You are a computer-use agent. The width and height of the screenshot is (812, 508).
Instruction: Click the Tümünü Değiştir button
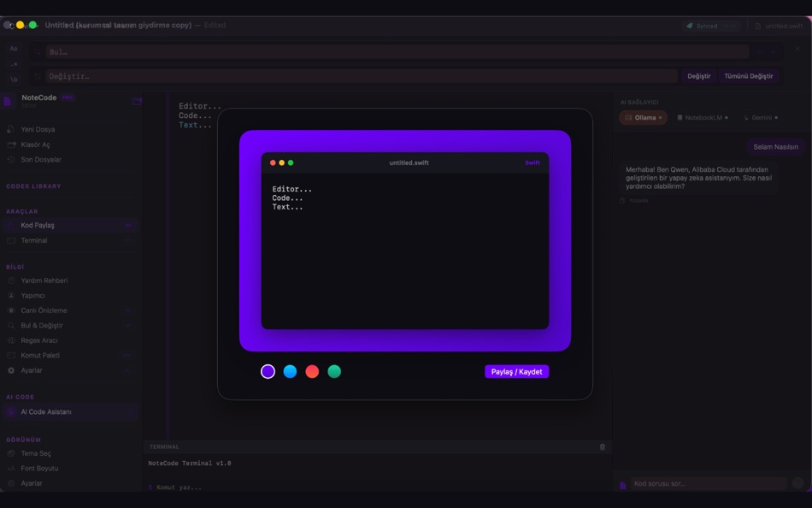click(748, 76)
